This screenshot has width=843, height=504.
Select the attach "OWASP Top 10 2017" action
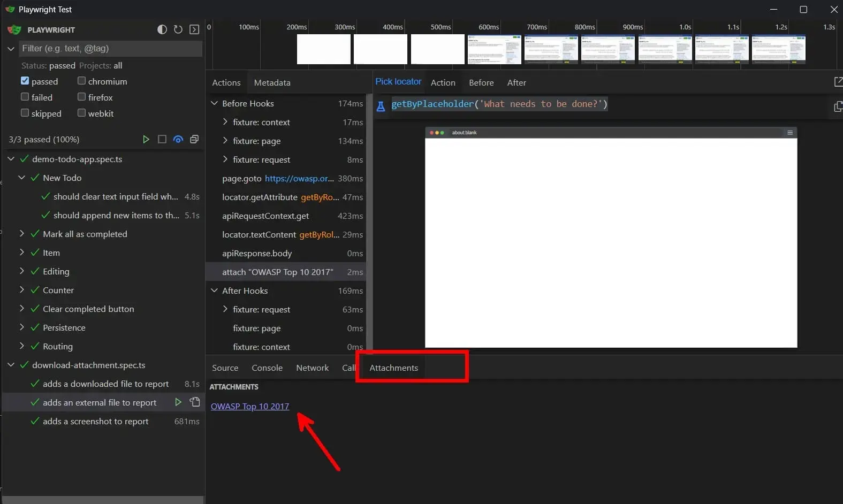pyautogui.click(x=286, y=272)
